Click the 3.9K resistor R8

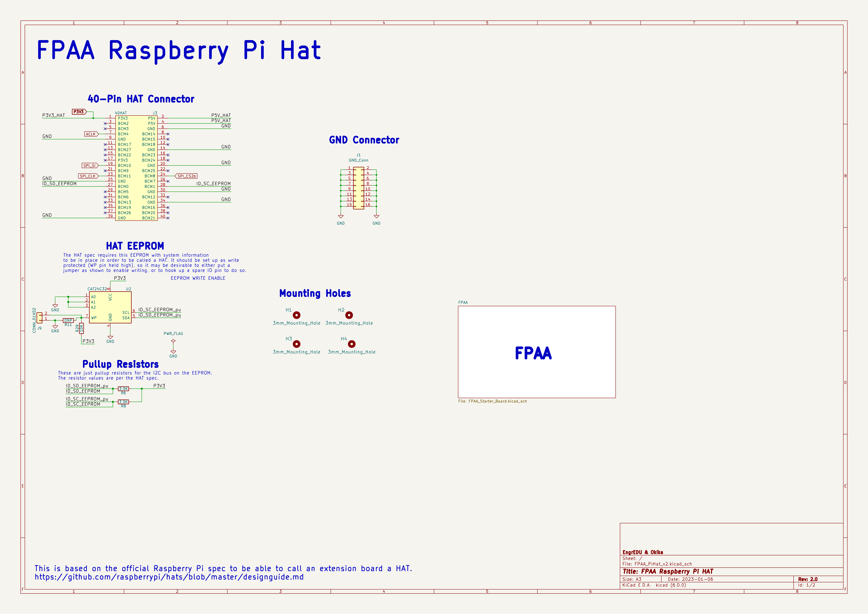(x=123, y=402)
